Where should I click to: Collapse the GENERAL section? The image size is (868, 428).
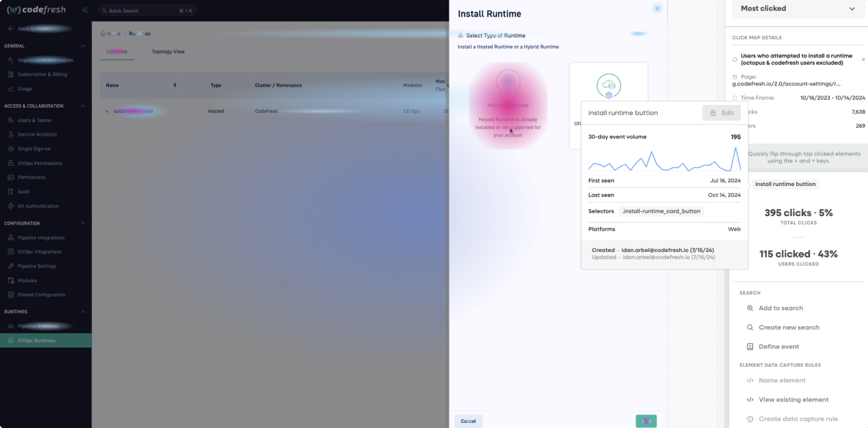(83, 46)
